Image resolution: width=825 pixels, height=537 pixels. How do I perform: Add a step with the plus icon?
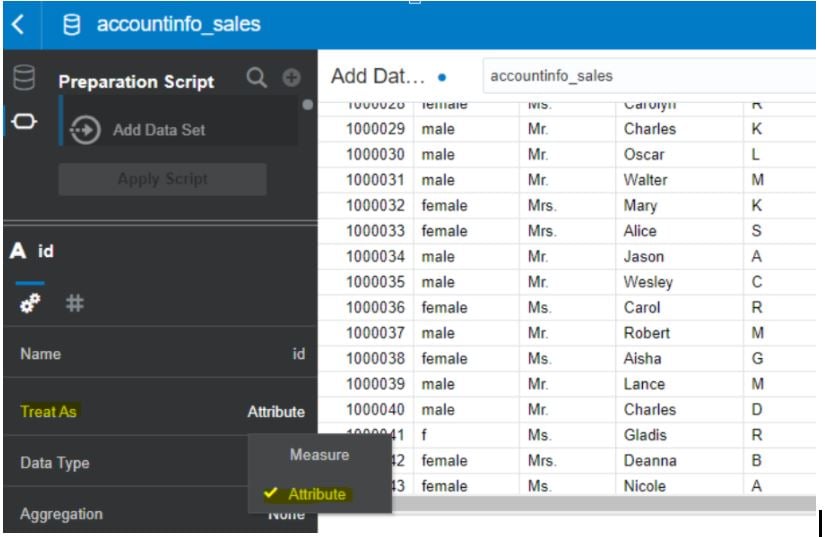[291, 78]
